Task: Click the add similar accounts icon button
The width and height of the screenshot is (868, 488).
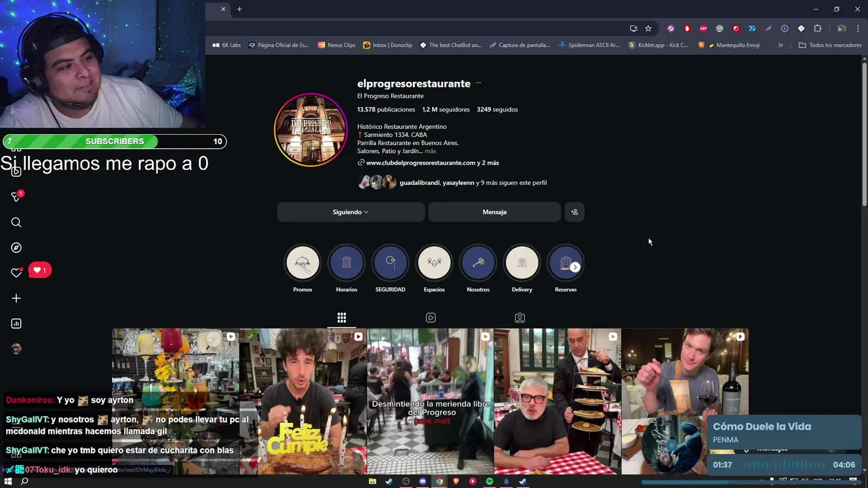Action: pyautogui.click(x=574, y=212)
